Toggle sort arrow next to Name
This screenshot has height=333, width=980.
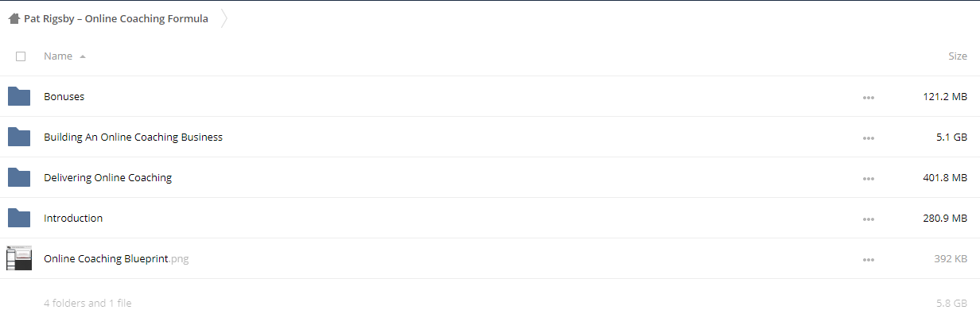pyautogui.click(x=83, y=56)
